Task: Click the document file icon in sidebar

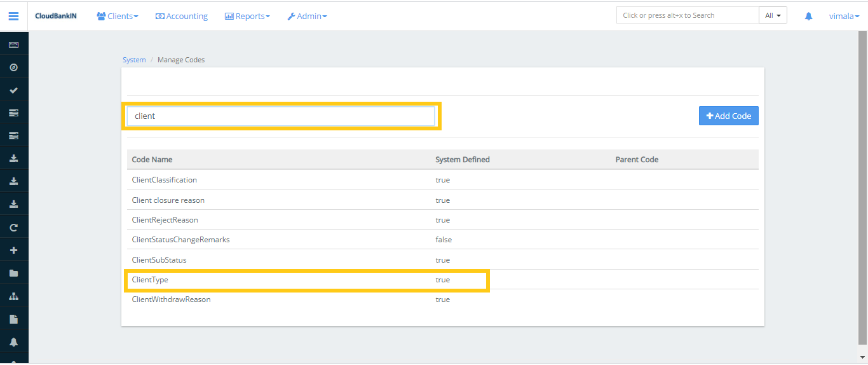Action: click(x=13, y=319)
